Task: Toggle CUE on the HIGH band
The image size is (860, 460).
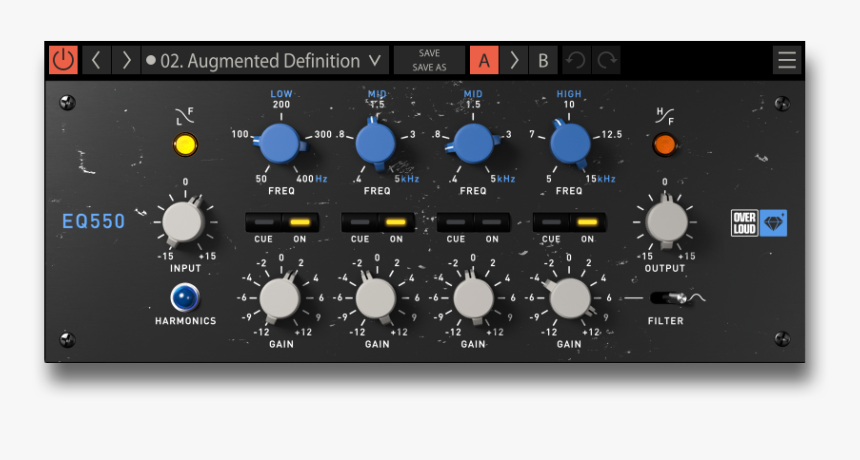Action: [552, 223]
